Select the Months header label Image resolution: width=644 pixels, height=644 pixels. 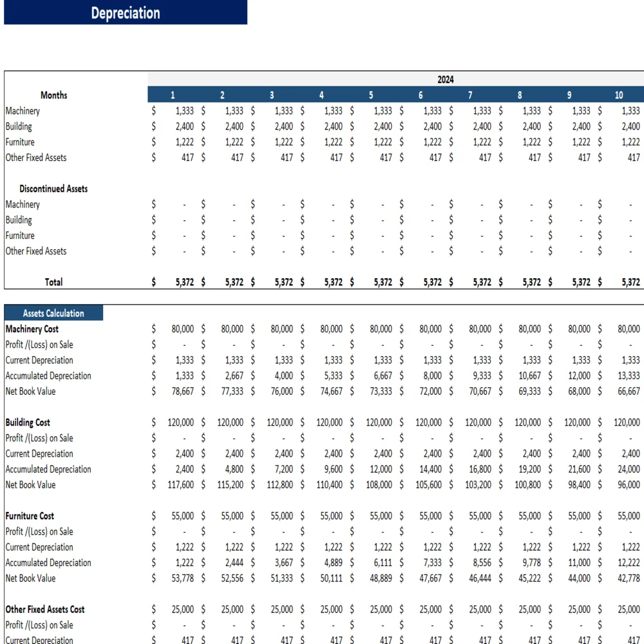(53, 95)
